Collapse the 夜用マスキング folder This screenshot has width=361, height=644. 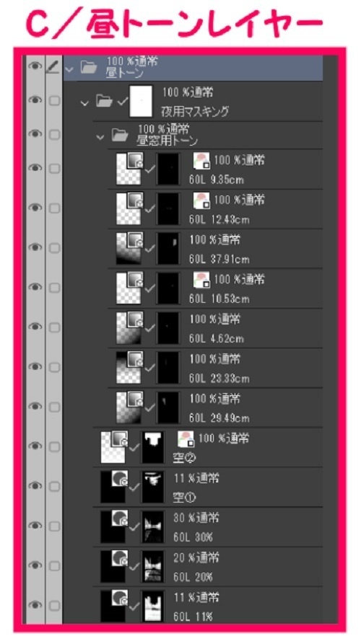pos(84,102)
